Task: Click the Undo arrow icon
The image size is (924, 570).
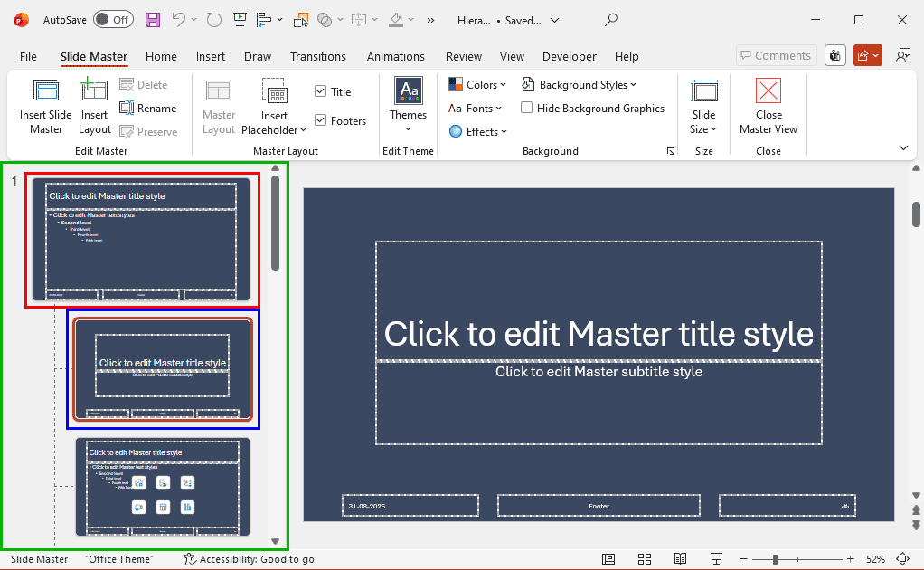Action: click(x=178, y=19)
